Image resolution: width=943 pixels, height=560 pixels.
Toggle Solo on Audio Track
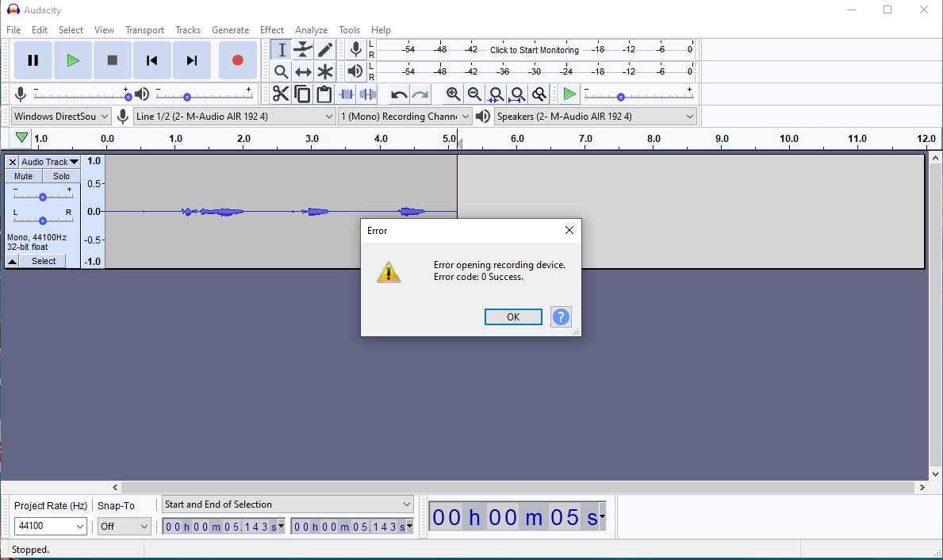pos(61,176)
